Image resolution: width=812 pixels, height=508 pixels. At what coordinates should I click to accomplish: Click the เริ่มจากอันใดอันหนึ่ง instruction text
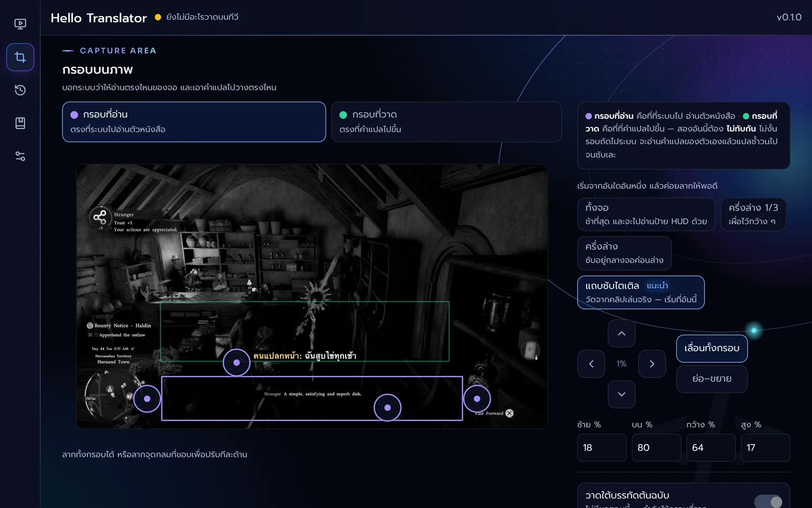(x=648, y=186)
